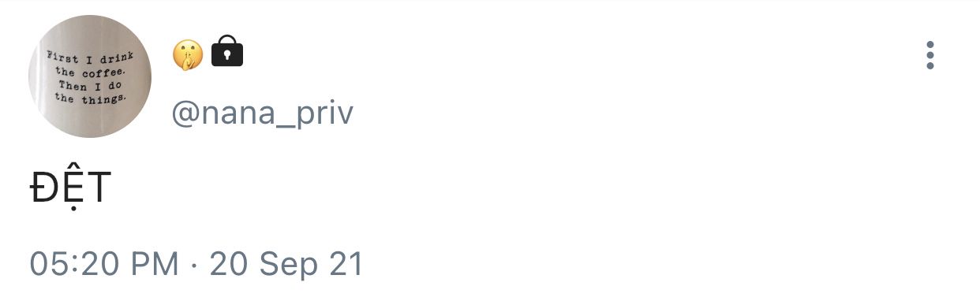Open tweet details from the timestamp line
This screenshot has width=980, height=301.
point(196,264)
